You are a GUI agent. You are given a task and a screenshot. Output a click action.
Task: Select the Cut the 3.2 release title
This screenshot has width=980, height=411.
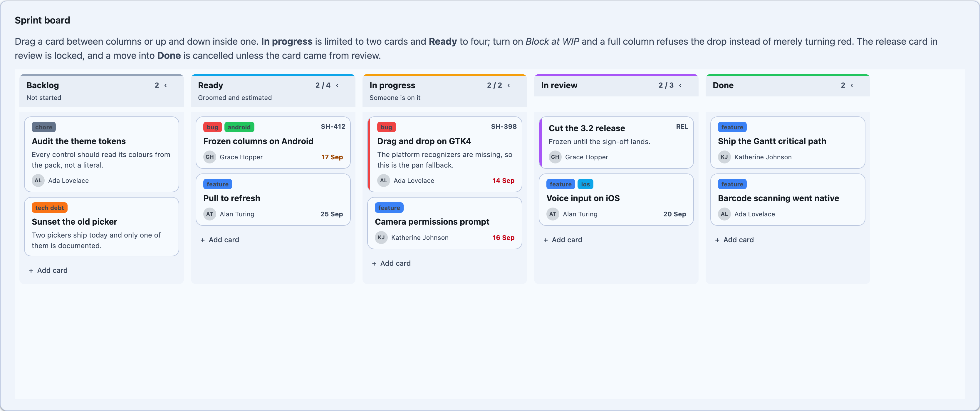[x=587, y=128]
